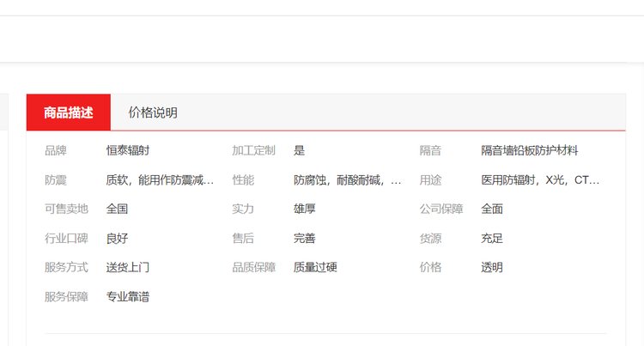Image resolution: width=644 pixels, height=346 pixels.
Task: Click the 服务保障 value 专业靠谱
Action: point(128,297)
